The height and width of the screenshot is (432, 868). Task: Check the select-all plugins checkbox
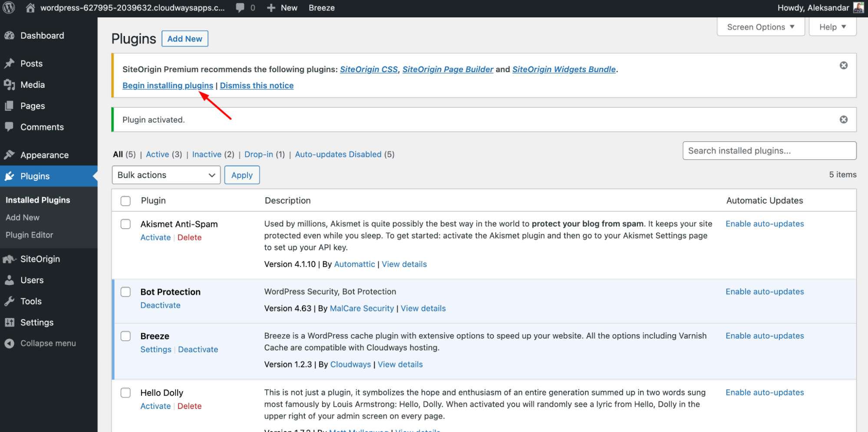click(x=125, y=200)
